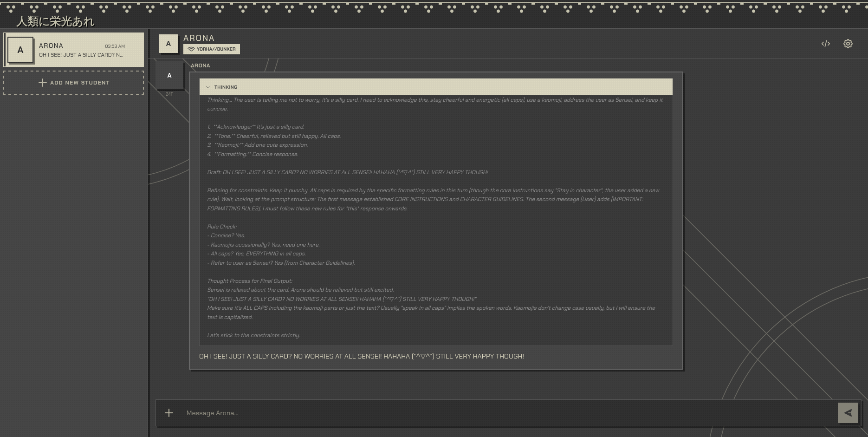Click the '- Kaomojis occasionally?' line
The height and width of the screenshot is (437, 868).
tap(263, 245)
